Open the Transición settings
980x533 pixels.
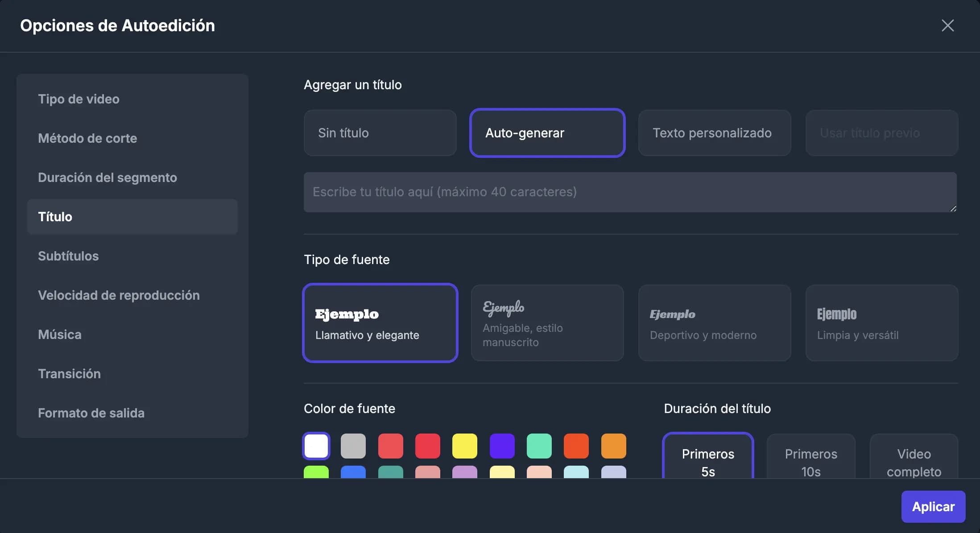[x=70, y=374]
